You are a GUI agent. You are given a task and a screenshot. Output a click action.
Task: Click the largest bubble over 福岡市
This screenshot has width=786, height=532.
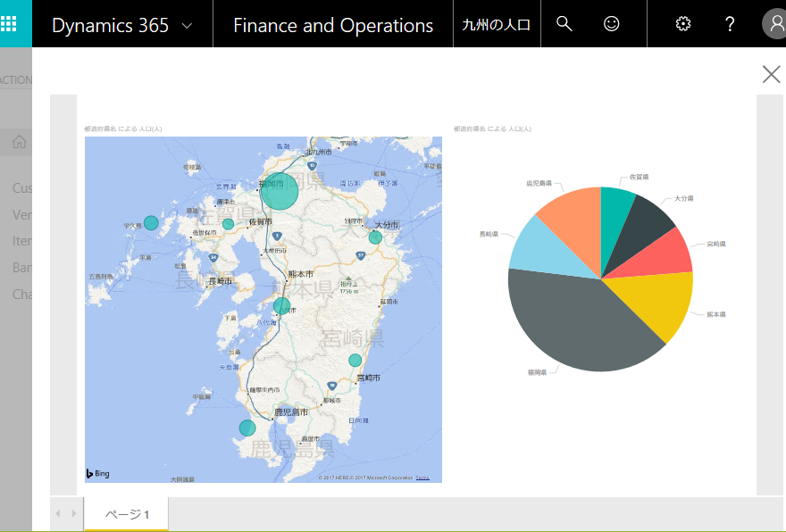279,191
